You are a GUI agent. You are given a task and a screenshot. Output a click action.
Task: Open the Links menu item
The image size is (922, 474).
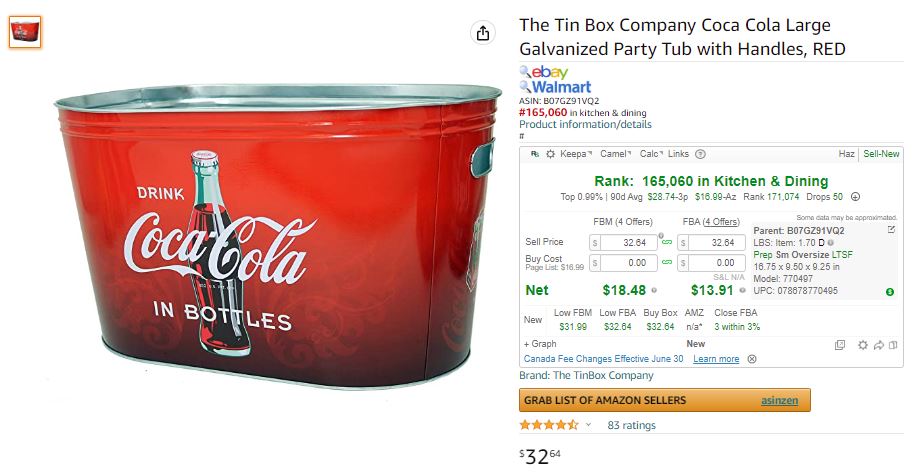[x=678, y=154]
